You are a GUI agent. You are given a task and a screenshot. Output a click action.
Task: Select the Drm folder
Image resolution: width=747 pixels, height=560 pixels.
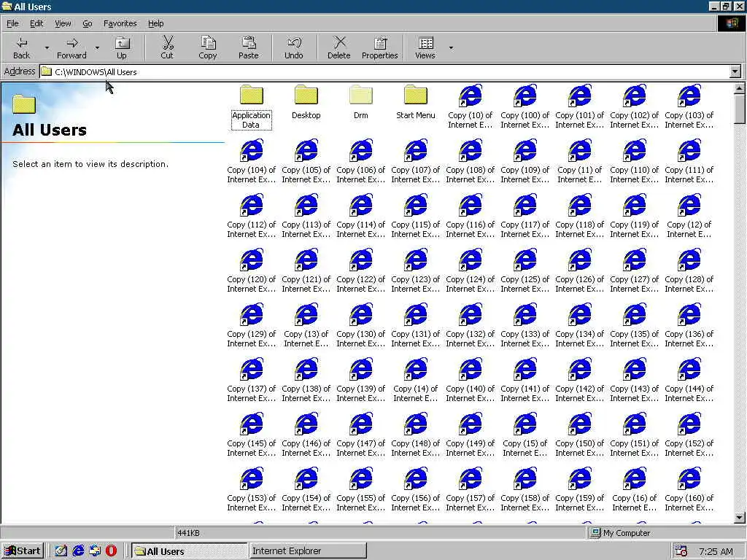click(360, 102)
